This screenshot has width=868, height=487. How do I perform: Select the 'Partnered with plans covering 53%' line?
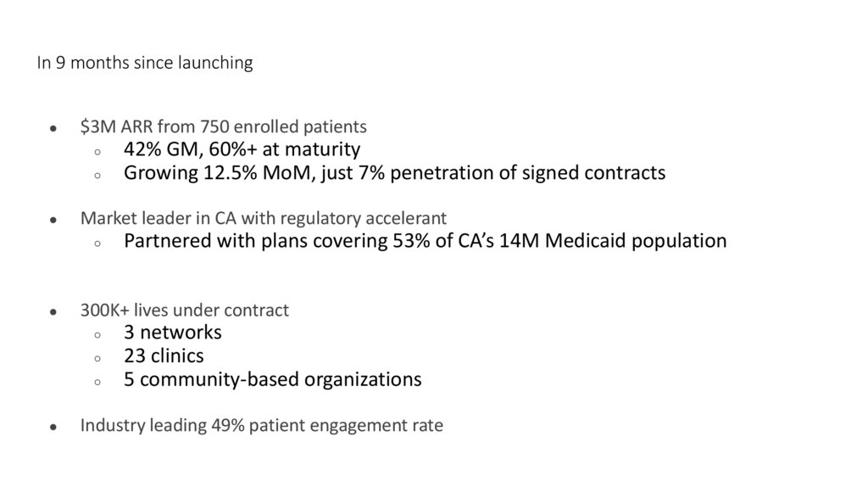pyautogui.click(x=425, y=241)
